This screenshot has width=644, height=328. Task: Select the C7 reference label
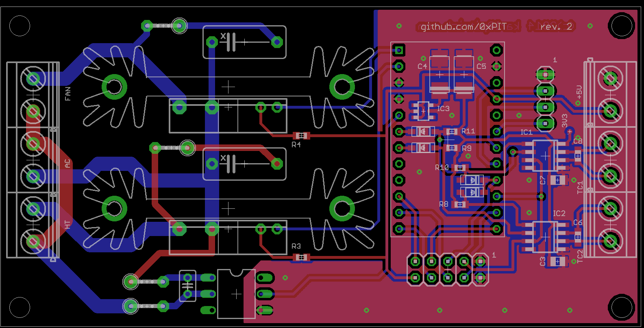[x=542, y=180]
